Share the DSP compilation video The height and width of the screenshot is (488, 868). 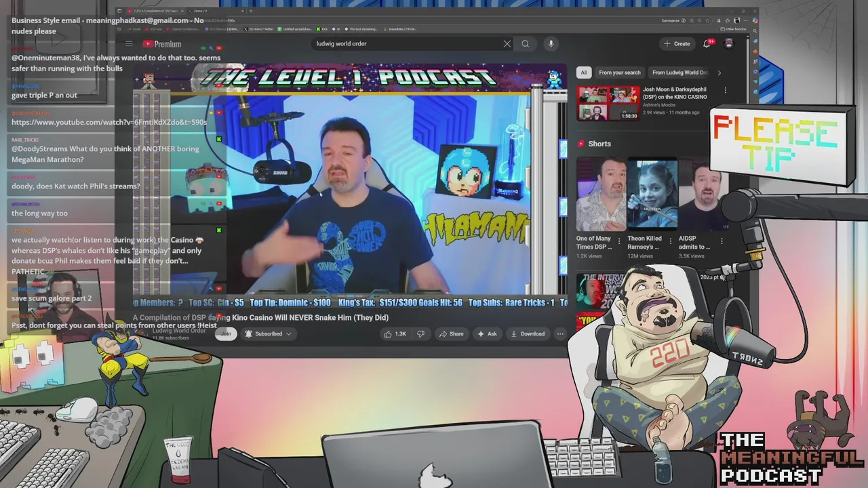452,333
